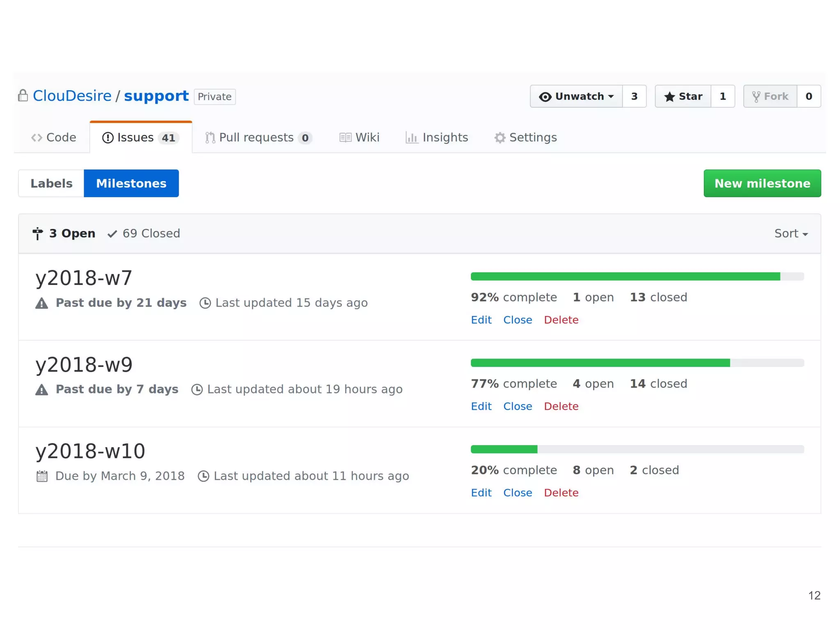Screen dimensions: 840x630
Task: Click the Wiki book icon
Action: coord(345,138)
